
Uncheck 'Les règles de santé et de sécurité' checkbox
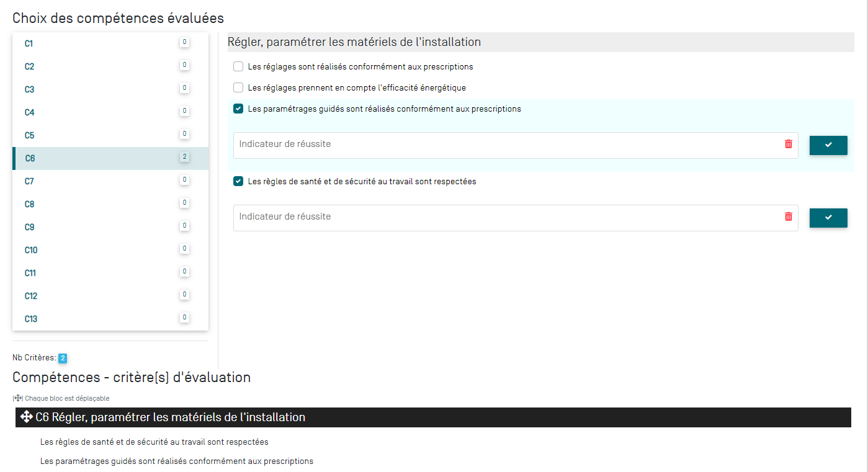(238, 181)
